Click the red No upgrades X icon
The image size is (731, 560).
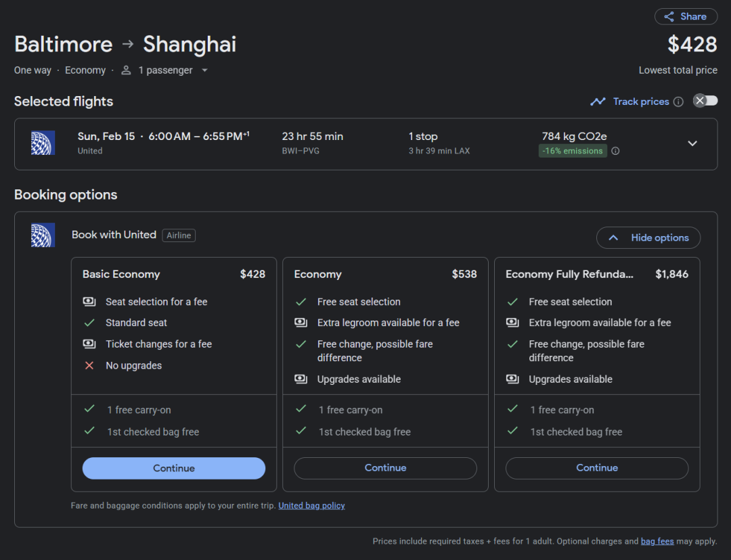pyautogui.click(x=89, y=365)
